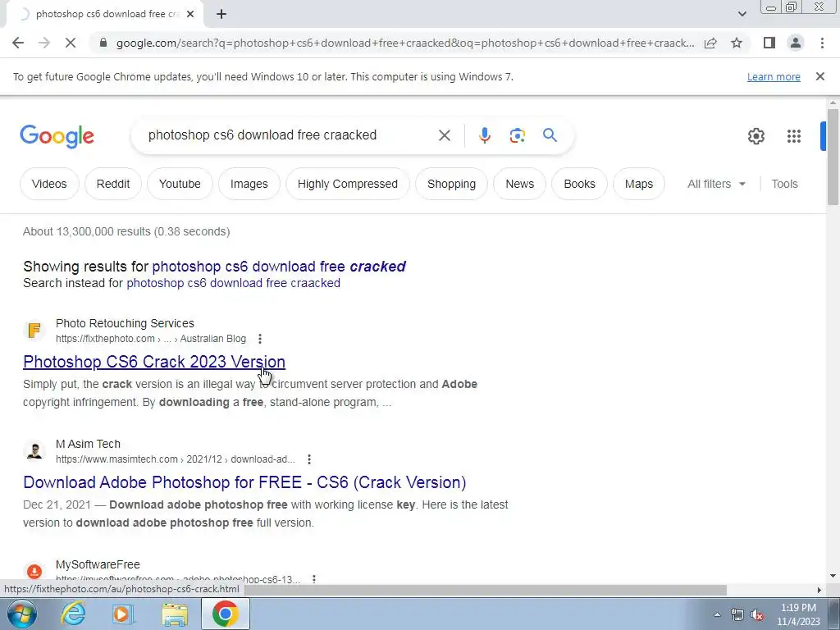Image resolution: width=840 pixels, height=630 pixels.
Task: Switch to Images results
Action: click(x=249, y=184)
